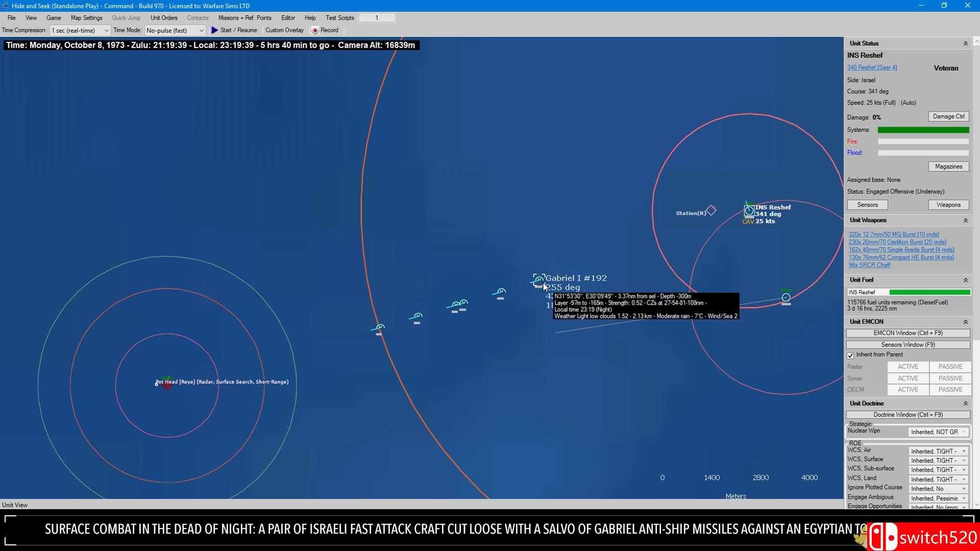
Task: Collapse the Unit Weapons panel chevron
Action: (965, 220)
